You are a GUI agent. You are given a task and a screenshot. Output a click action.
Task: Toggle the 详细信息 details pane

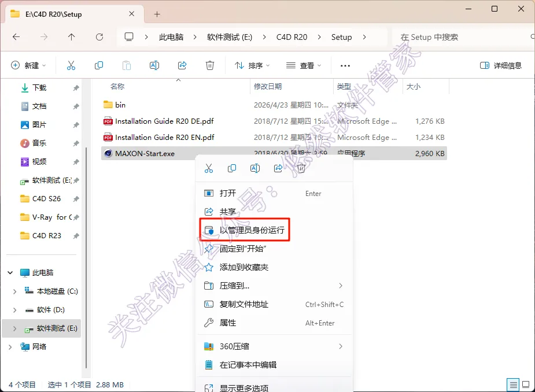coord(500,65)
